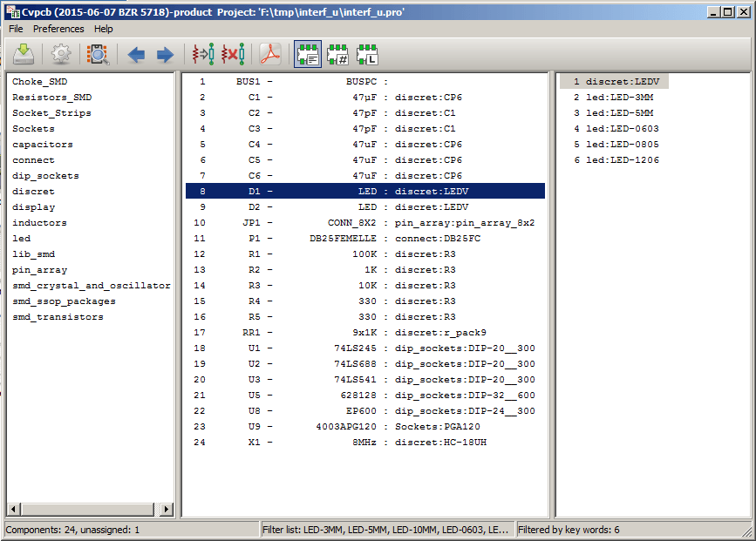This screenshot has width=756, height=541.
Task: Go to next unassigned component arrow
Action: tap(165, 55)
